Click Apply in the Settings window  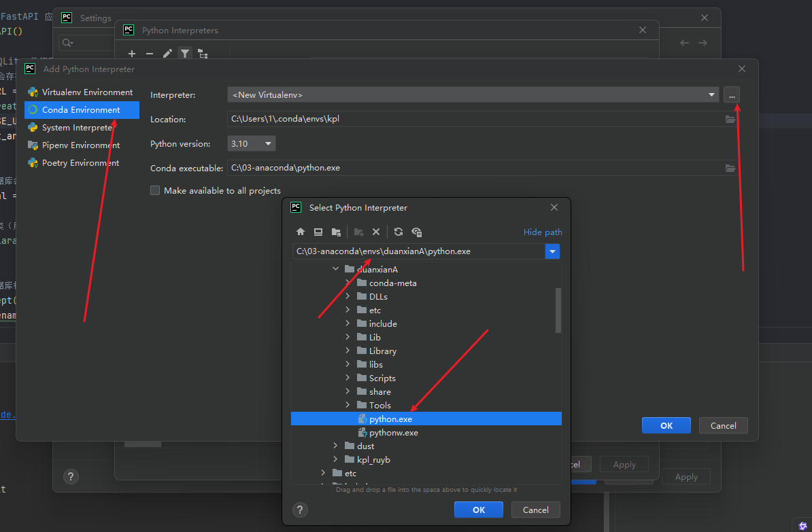click(x=686, y=477)
